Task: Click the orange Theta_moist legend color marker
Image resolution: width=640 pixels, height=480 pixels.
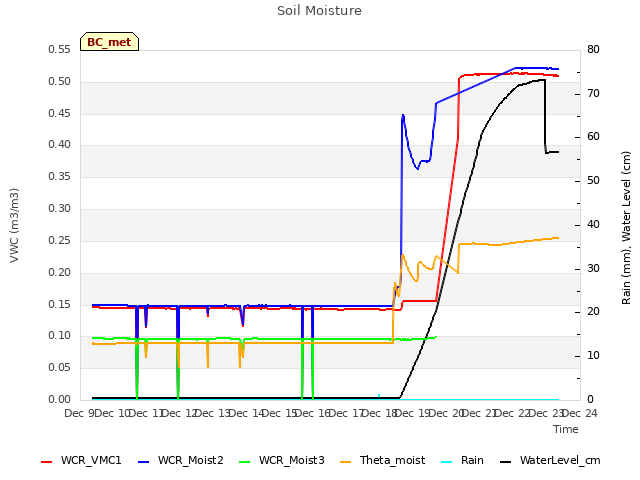Action: click(345, 462)
